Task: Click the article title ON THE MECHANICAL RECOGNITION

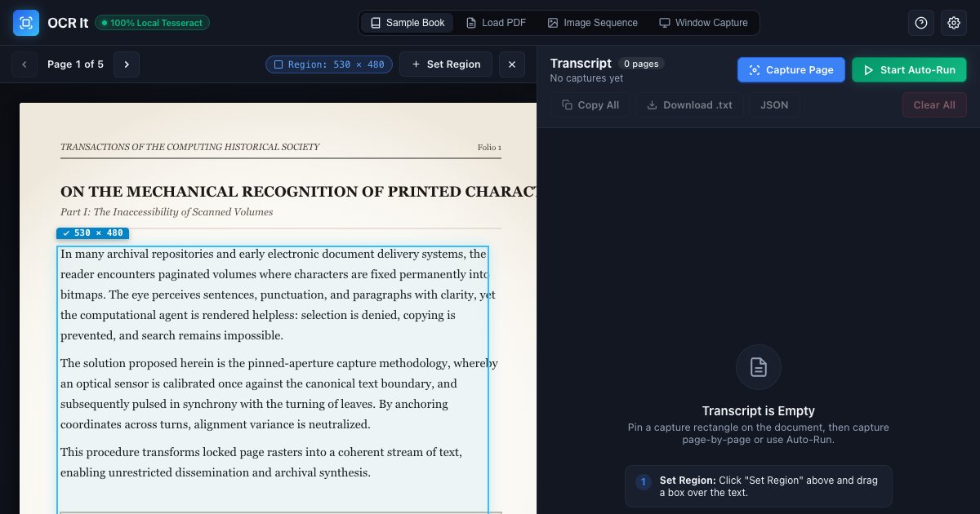Action: 298,192
